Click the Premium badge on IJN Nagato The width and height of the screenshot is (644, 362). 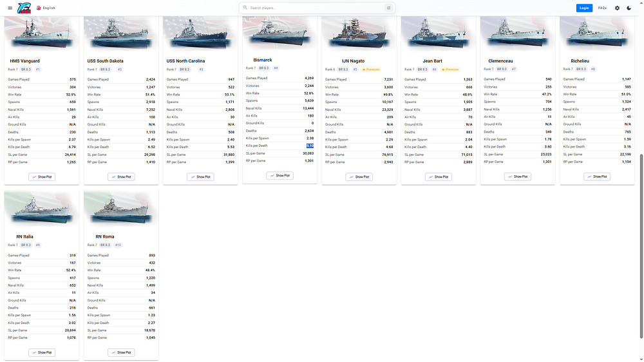click(371, 70)
